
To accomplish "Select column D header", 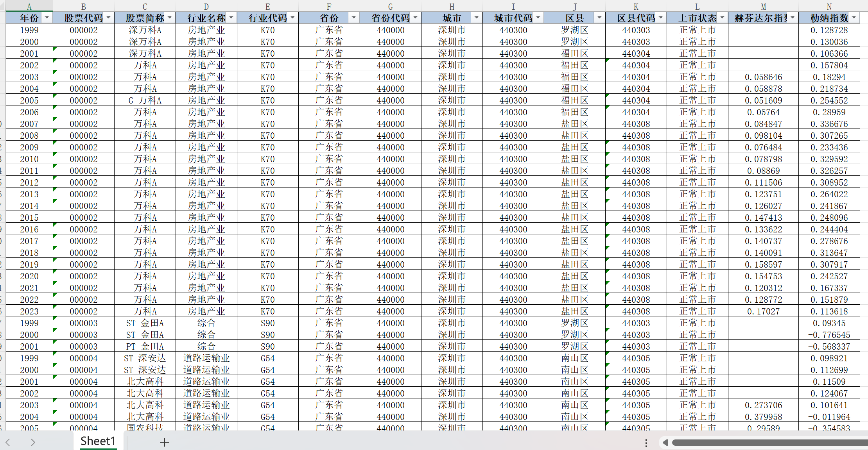I will [x=206, y=7].
